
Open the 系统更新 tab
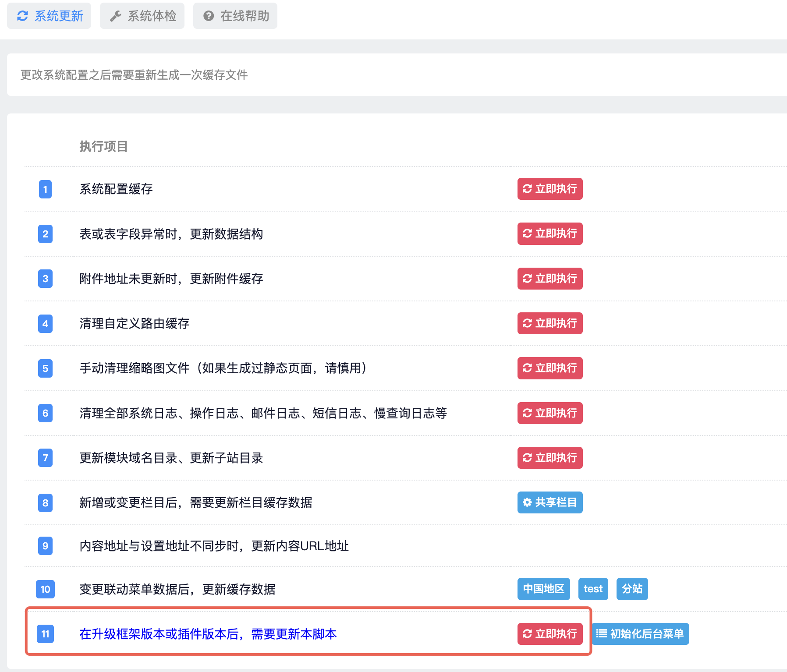49,16
